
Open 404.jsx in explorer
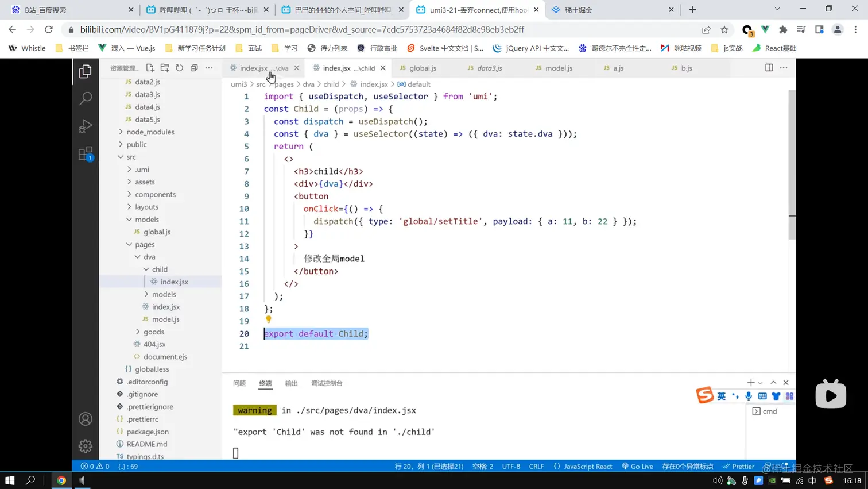pos(154,344)
